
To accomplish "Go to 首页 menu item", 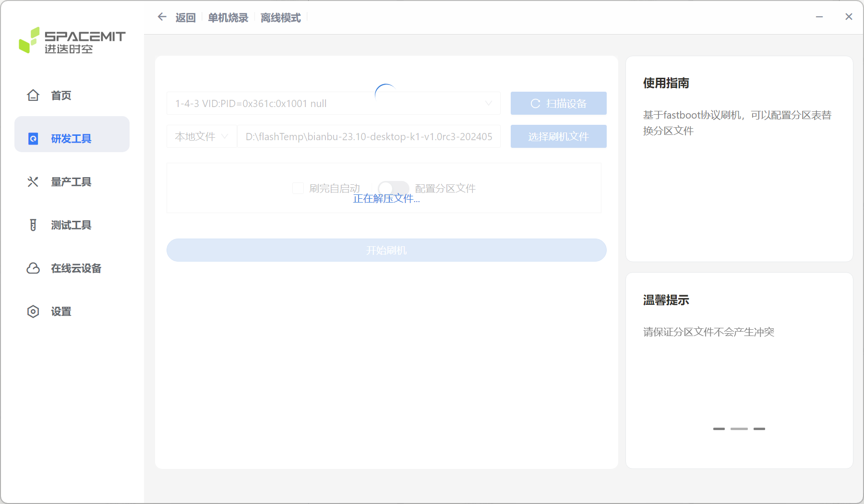I will tap(61, 95).
